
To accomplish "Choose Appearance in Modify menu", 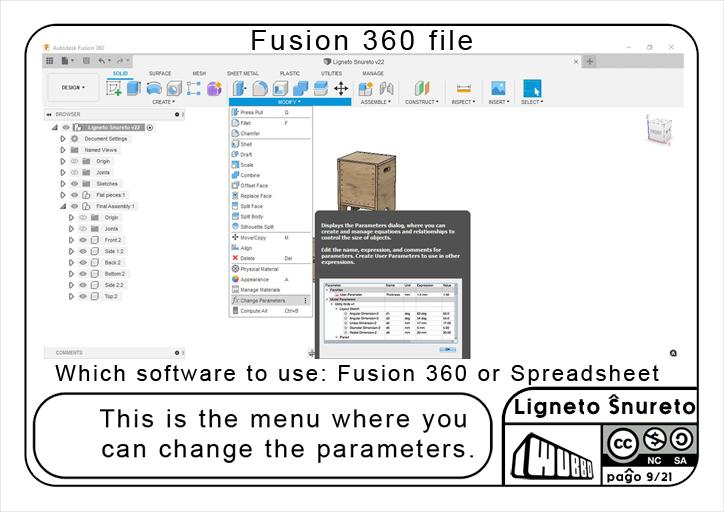I will pos(270,279).
